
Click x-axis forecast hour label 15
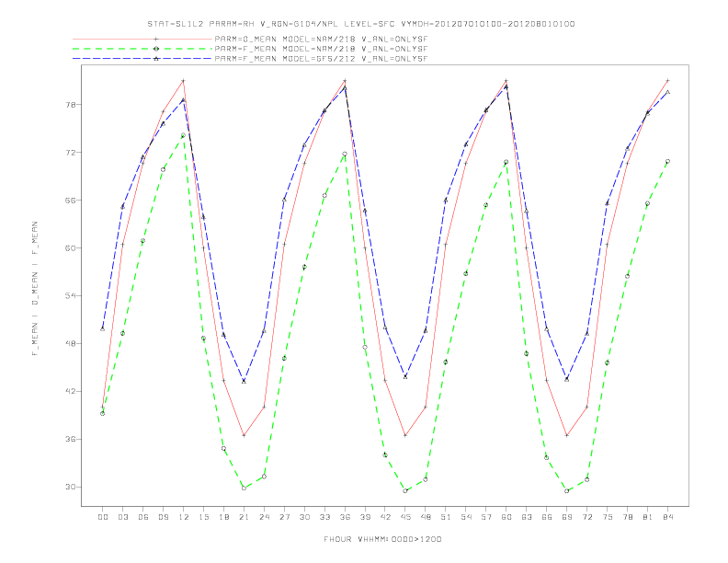click(203, 517)
